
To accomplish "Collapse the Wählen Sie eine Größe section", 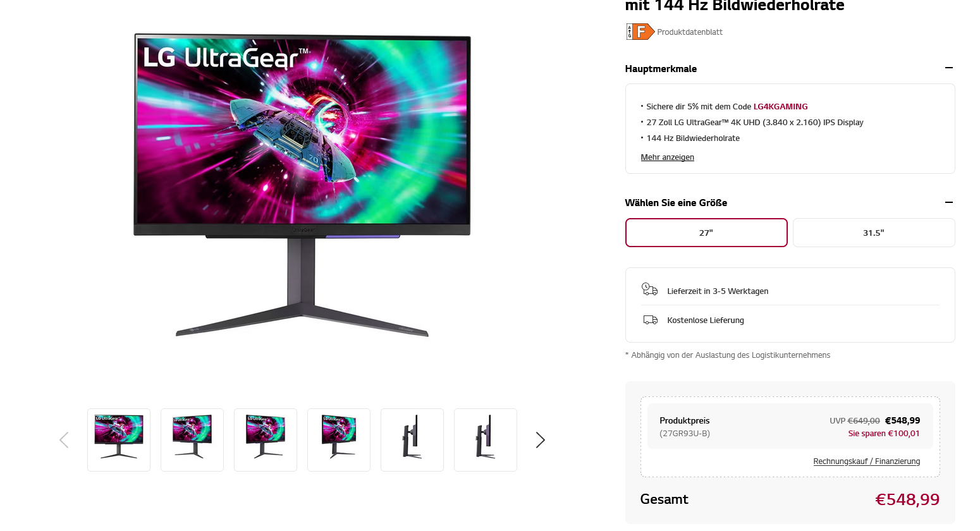I will (x=948, y=202).
